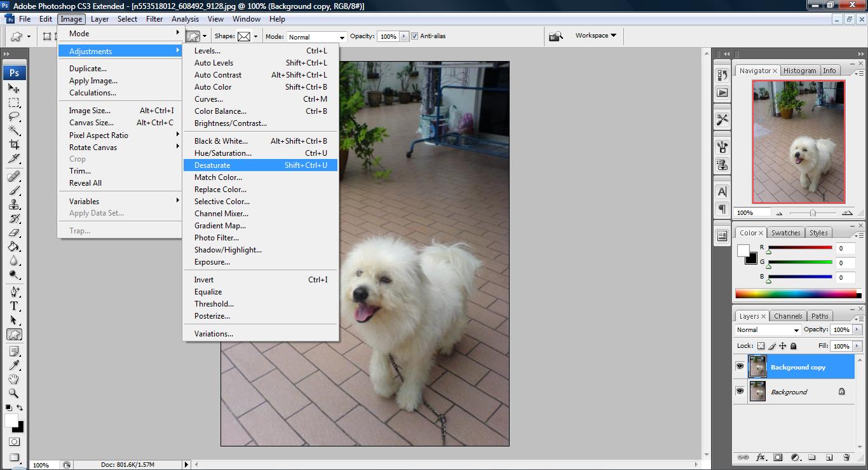
Task: Activate the Horizontal Type tool
Action: (x=14, y=306)
